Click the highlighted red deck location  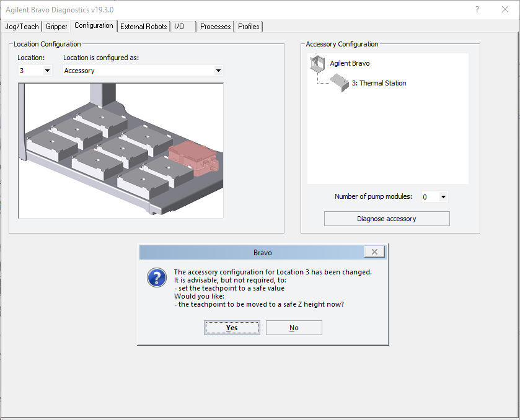[x=192, y=157]
